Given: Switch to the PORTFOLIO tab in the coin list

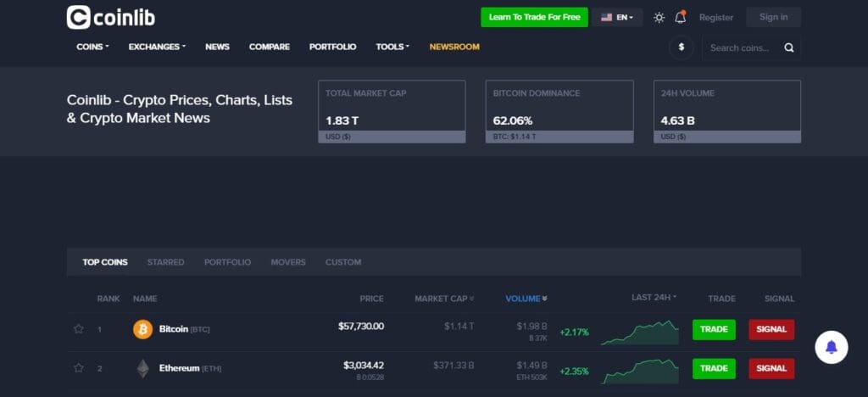Looking at the screenshot, I should coord(227,262).
